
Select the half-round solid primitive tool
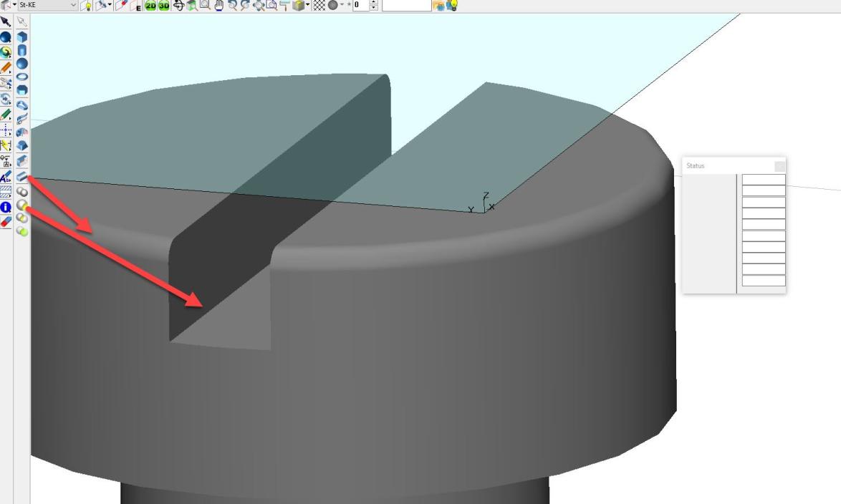click(x=21, y=90)
